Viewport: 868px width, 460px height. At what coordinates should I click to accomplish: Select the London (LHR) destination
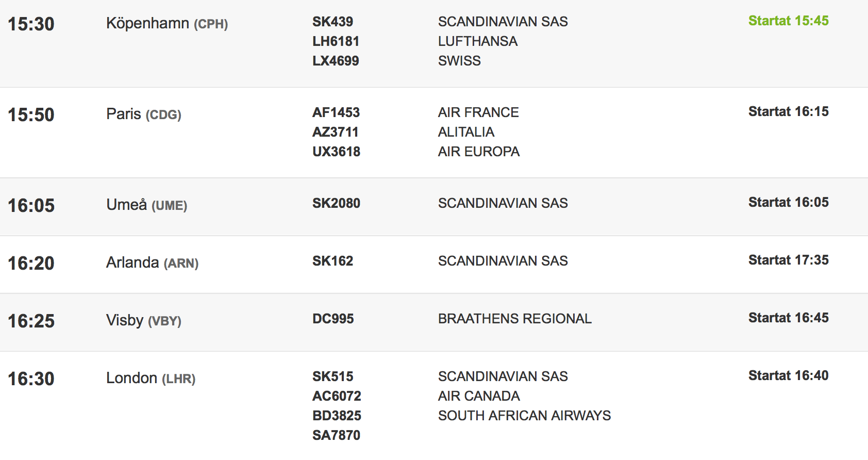pyautogui.click(x=151, y=379)
